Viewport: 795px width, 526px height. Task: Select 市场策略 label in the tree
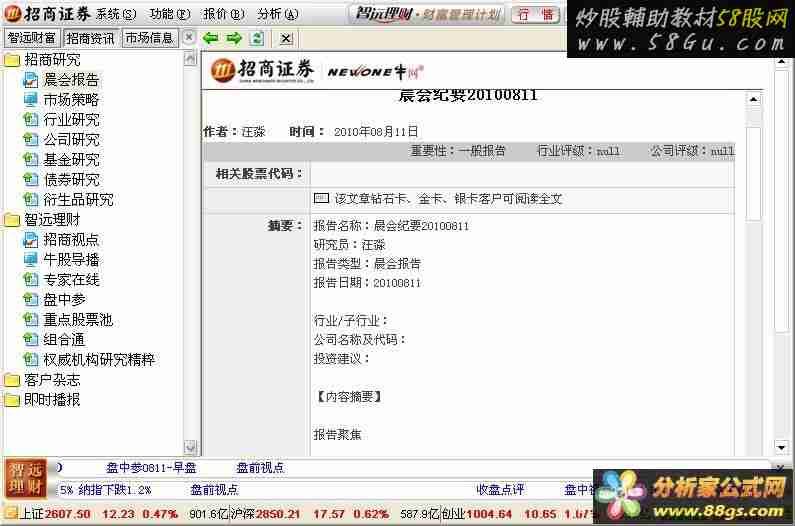click(x=71, y=100)
